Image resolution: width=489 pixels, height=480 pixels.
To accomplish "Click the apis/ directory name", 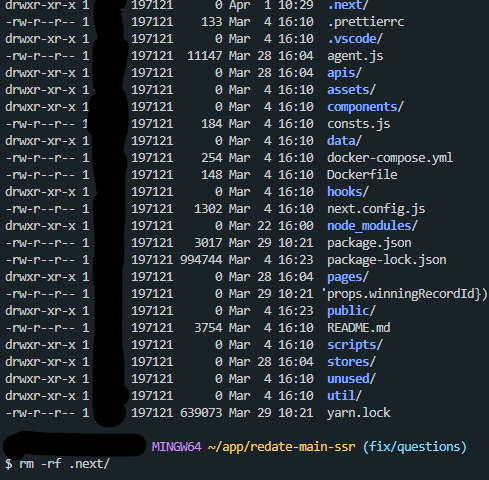I will tap(344, 73).
